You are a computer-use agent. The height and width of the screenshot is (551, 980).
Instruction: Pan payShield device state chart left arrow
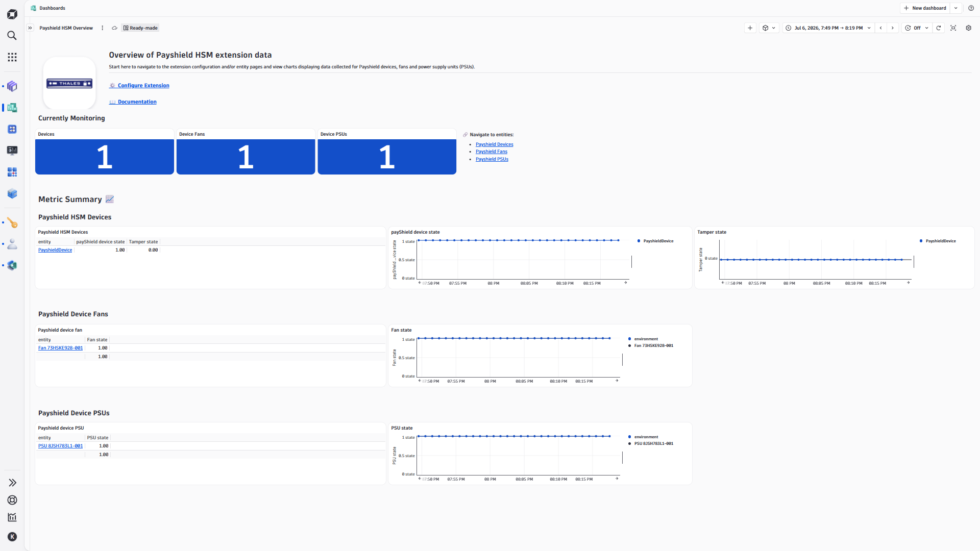420,283
